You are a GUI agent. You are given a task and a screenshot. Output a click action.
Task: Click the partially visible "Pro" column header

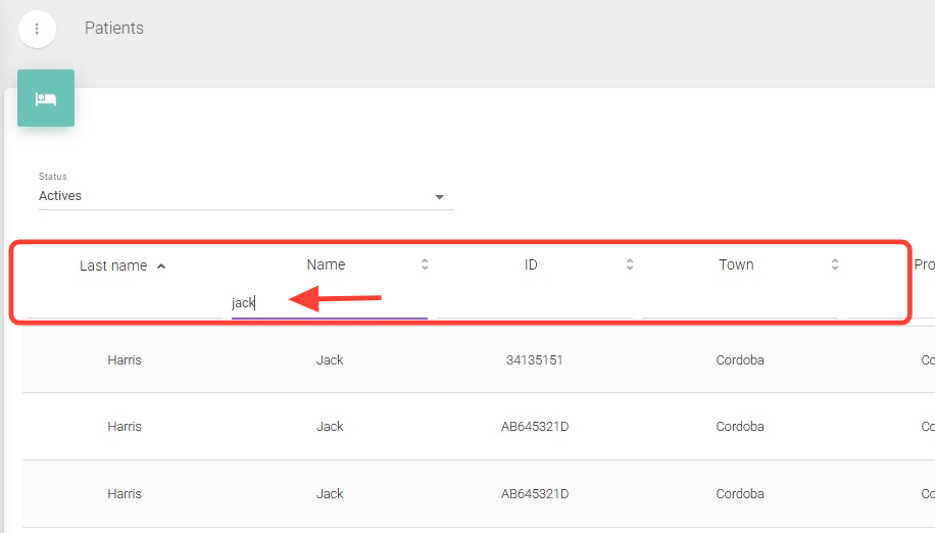[x=924, y=265]
